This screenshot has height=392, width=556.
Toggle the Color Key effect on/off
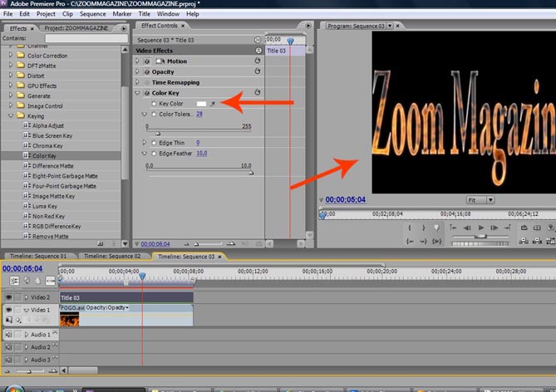coord(147,93)
